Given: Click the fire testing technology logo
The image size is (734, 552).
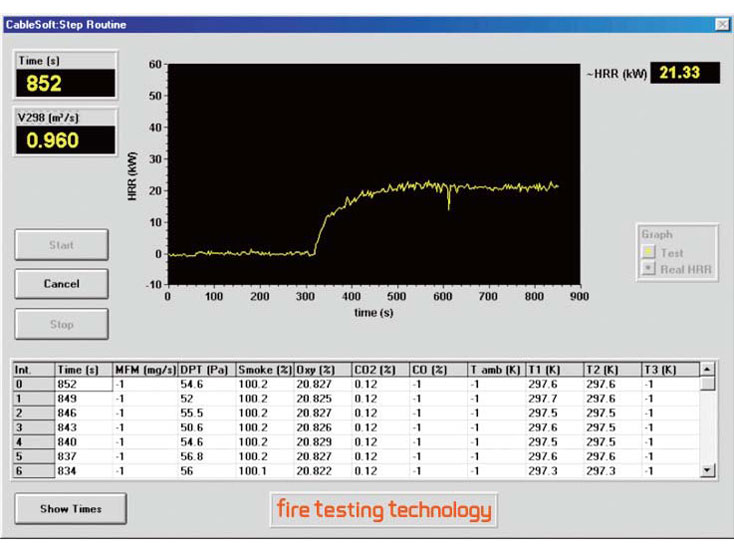Looking at the screenshot, I should click(384, 510).
